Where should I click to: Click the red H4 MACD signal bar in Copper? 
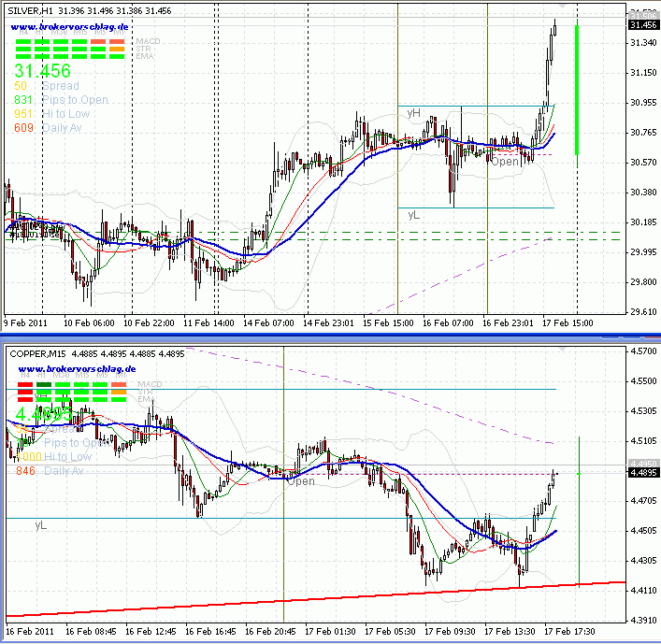[25, 385]
